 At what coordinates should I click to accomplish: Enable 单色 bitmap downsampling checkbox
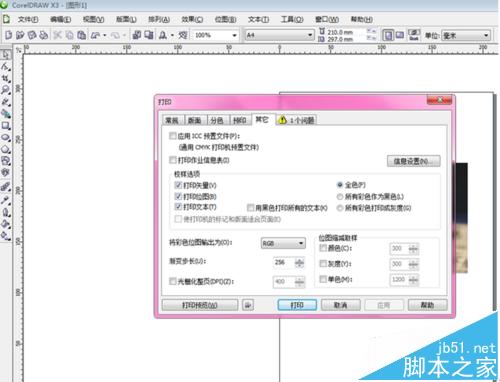(x=323, y=279)
